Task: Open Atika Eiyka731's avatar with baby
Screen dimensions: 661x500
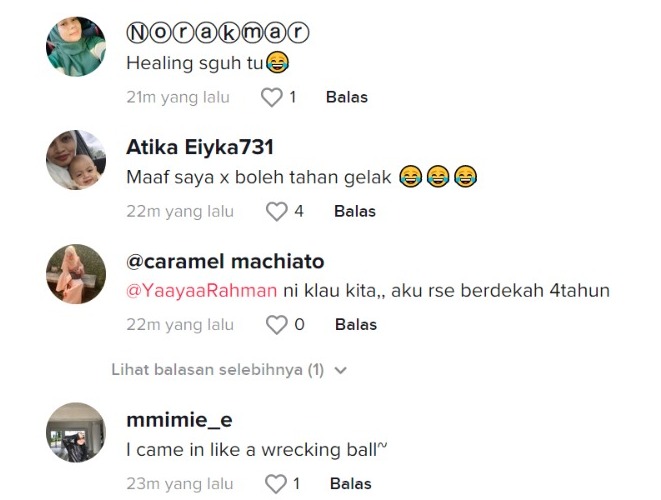Action: point(76,160)
